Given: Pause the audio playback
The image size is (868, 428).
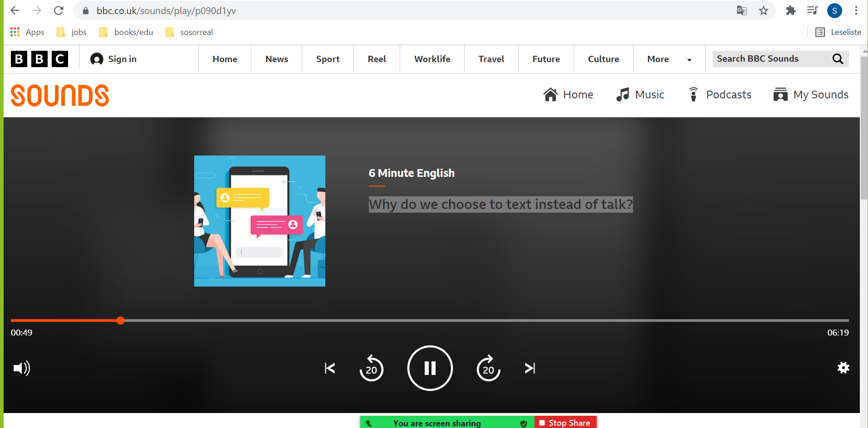Looking at the screenshot, I should click(x=430, y=368).
